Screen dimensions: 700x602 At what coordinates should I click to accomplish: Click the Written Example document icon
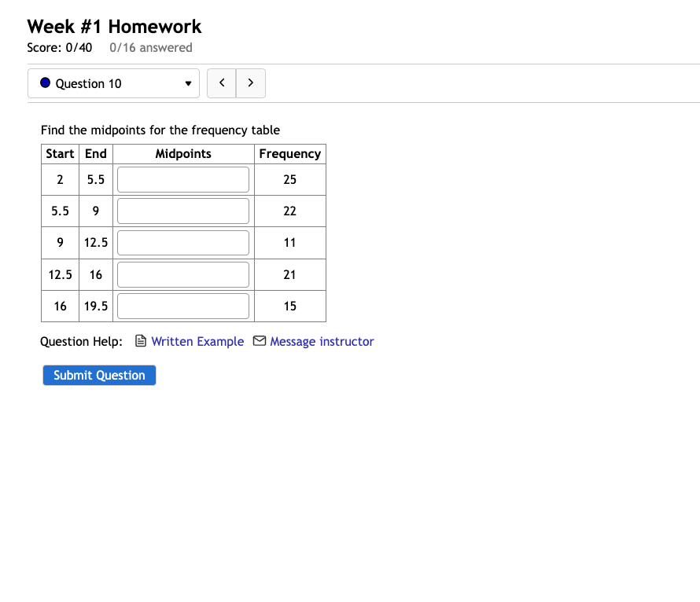[140, 341]
